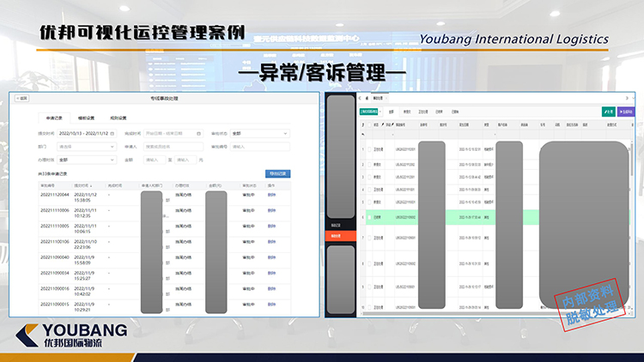Viewport: 644px width, 362px height.
Task: Switch to the second settings tab in left panel
Action: pyautogui.click(x=86, y=118)
